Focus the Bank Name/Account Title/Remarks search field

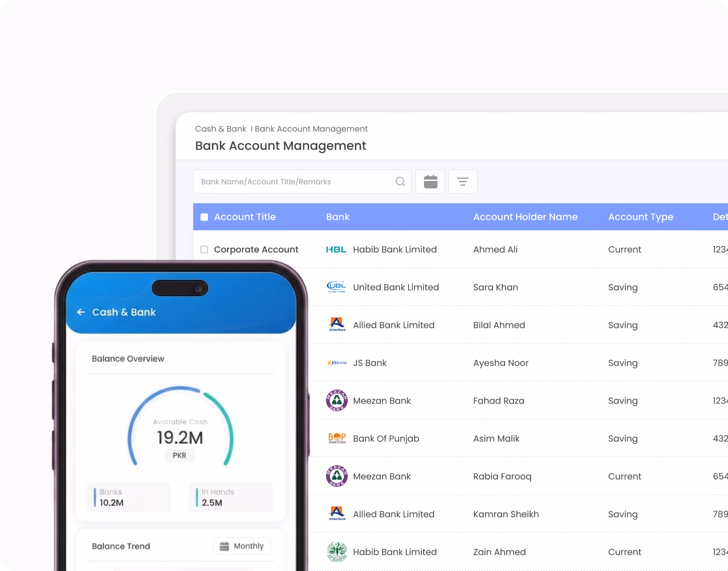302,181
